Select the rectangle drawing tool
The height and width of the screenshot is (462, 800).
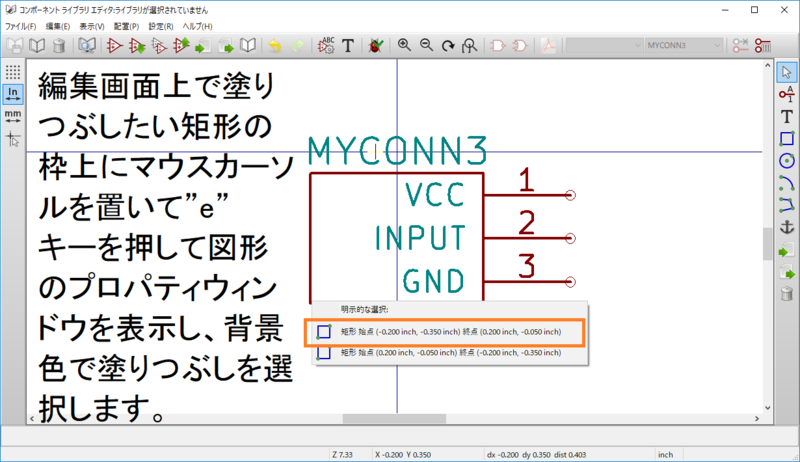(x=786, y=139)
